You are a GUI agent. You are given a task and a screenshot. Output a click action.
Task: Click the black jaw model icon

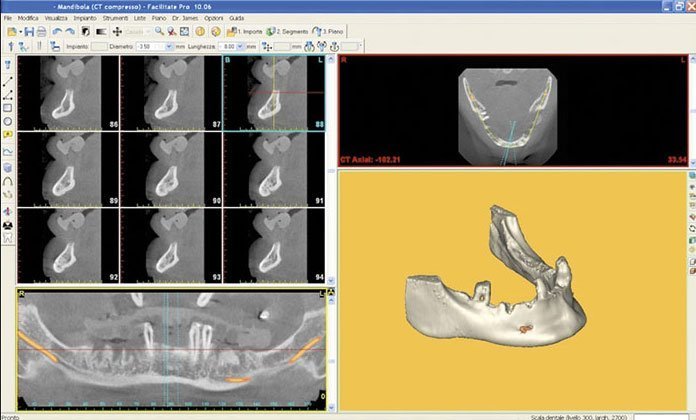click(8, 225)
